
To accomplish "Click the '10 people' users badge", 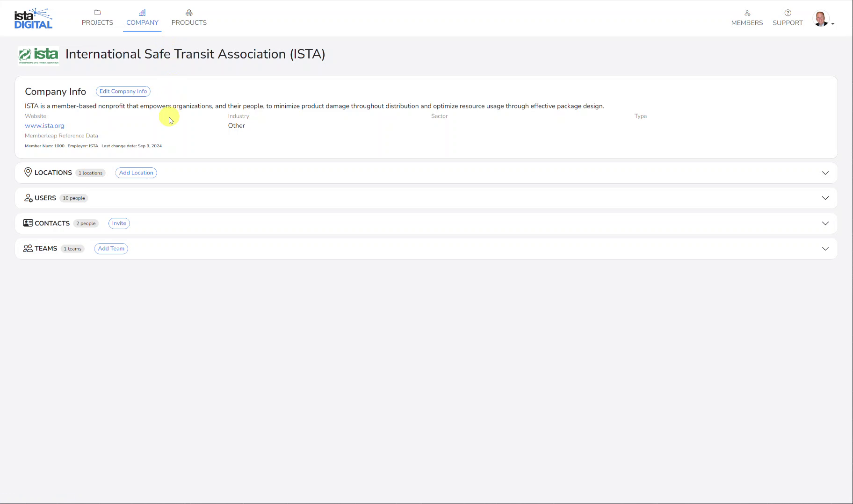I will pyautogui.click(x=74, y=198).
